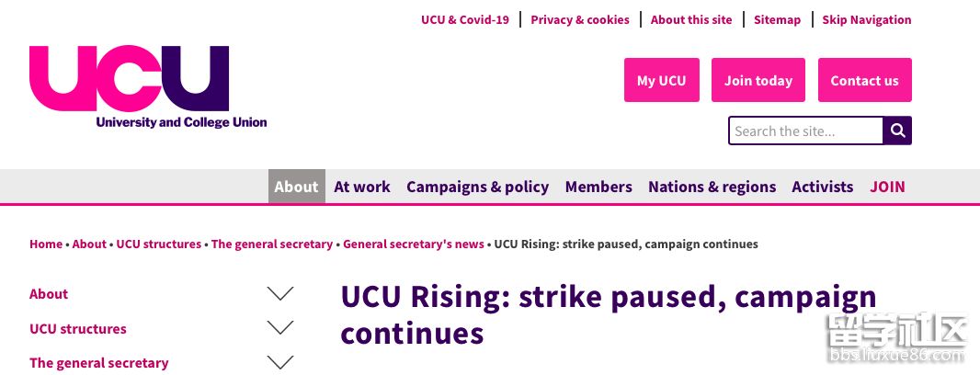980x375 pixels.
Task: Open the UCU & Covid-19 link
Action: 465,19
